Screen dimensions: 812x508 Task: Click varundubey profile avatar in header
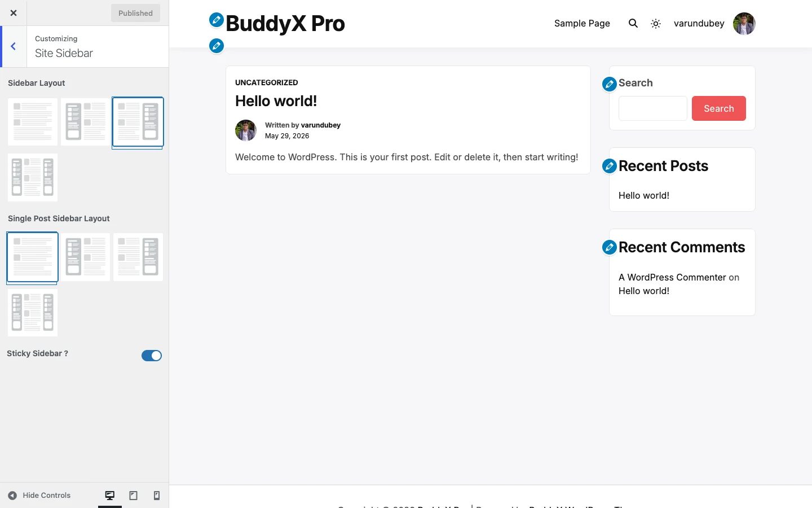pos(744,24)
